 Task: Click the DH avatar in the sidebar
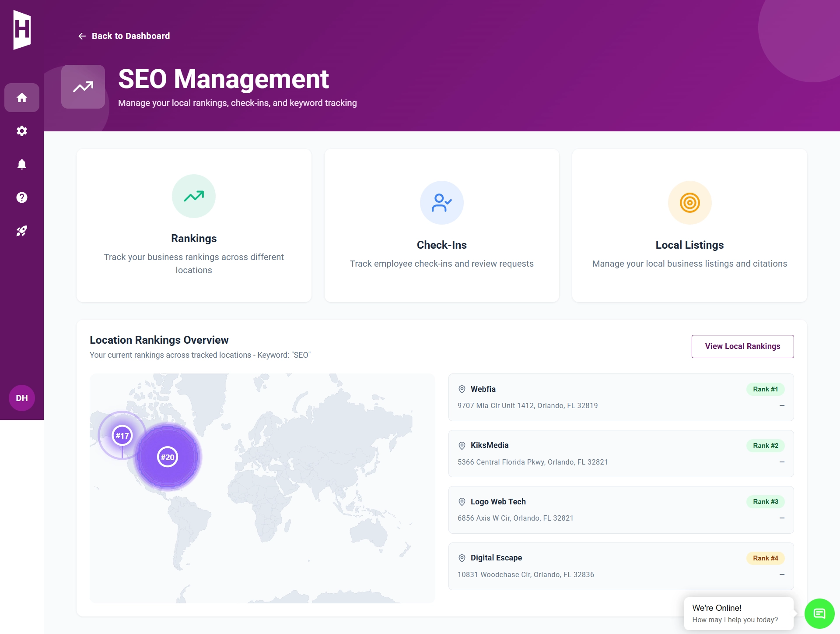pyautogui.click(x=21, y=398)
